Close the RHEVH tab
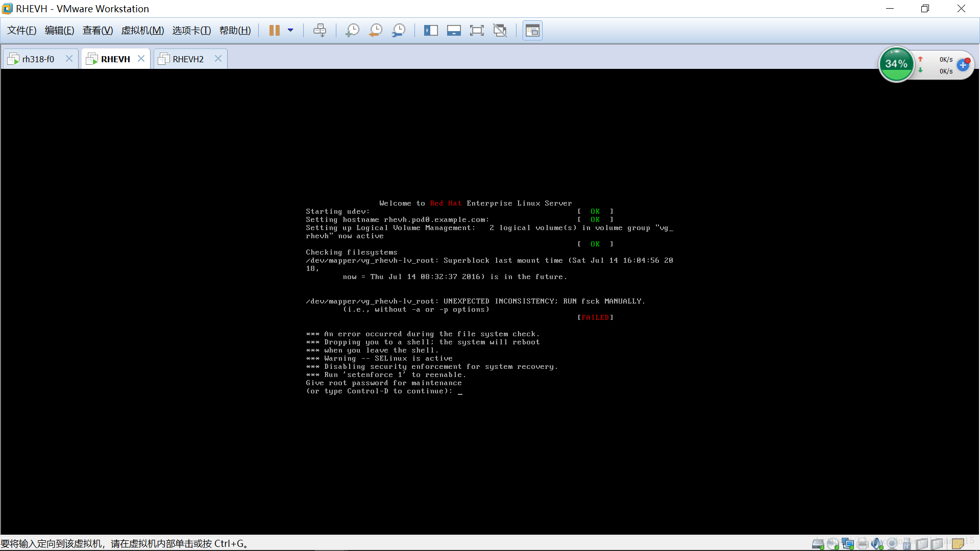980x551 pixels. pos(141,59)
